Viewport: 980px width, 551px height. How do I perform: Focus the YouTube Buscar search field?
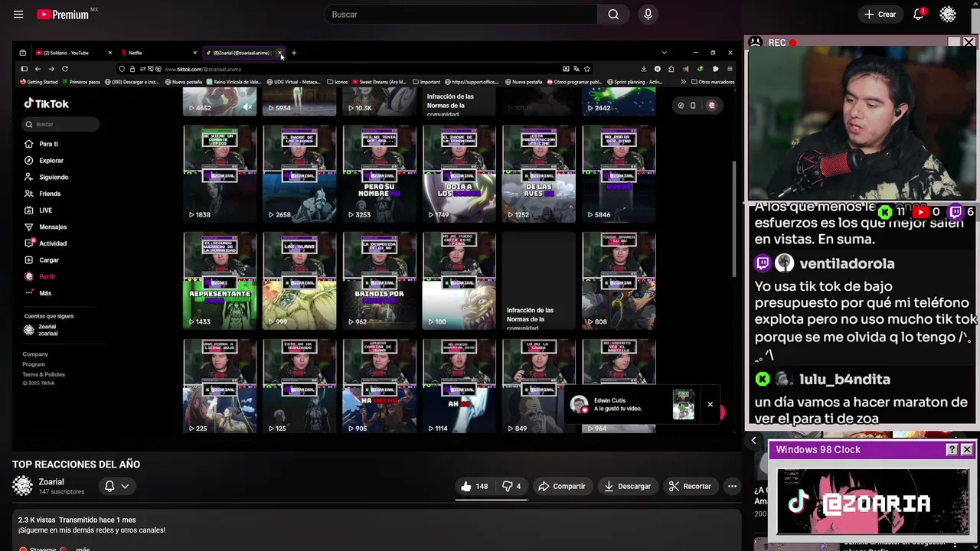coord(462,15)
